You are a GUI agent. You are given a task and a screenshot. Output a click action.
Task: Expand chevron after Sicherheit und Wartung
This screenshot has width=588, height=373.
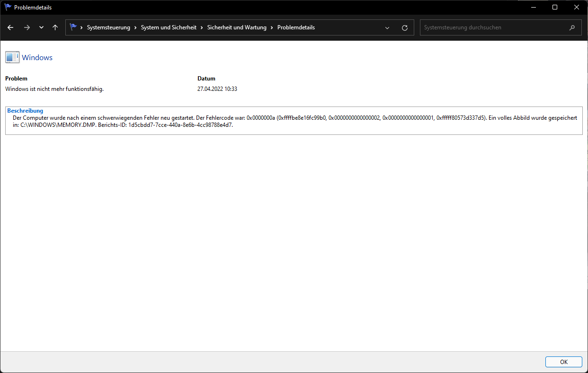click(272, 27)
